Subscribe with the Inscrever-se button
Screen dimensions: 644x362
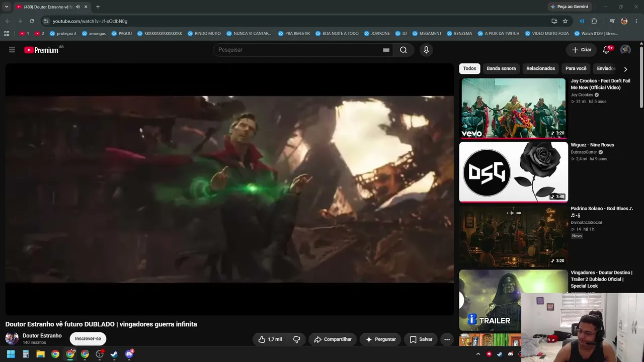pyautogui.click(x=88, y=339)
